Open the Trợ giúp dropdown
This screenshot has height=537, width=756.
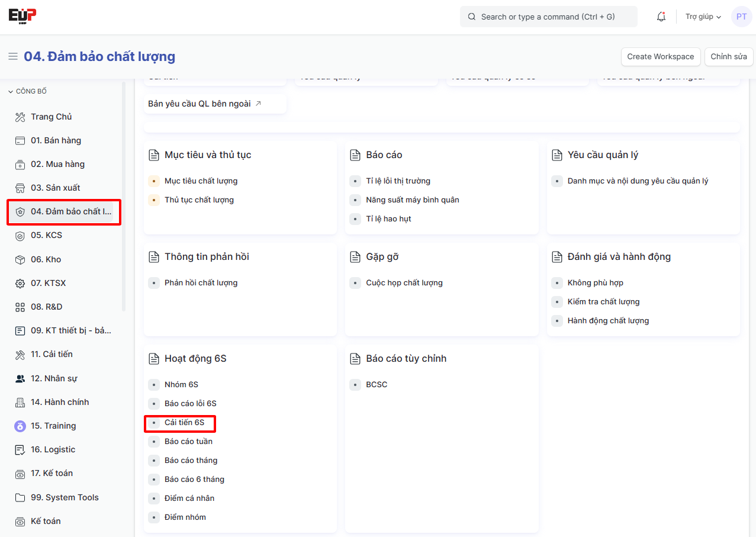(703, 17)
